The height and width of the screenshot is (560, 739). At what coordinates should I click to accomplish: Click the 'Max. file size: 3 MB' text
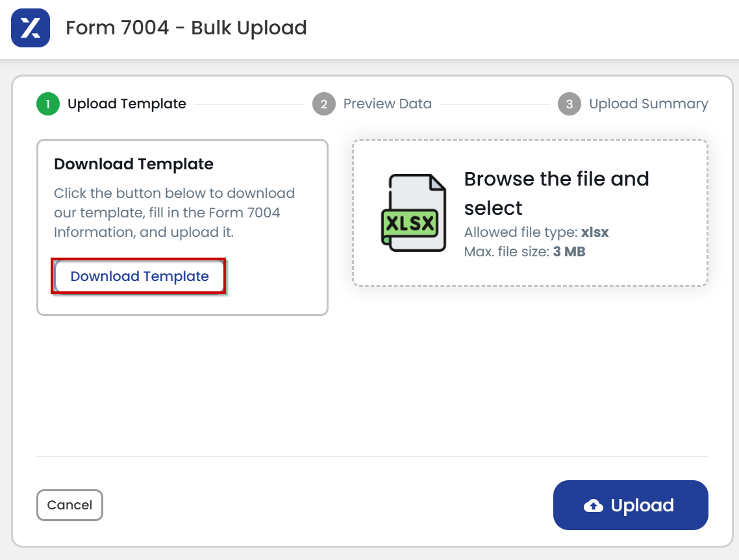coord(525,252)
